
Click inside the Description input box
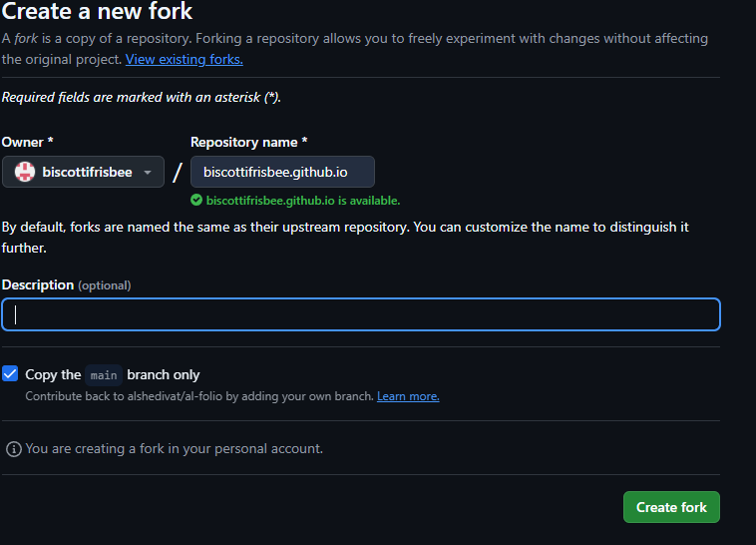pyautogui.click(x=360, y=314)
